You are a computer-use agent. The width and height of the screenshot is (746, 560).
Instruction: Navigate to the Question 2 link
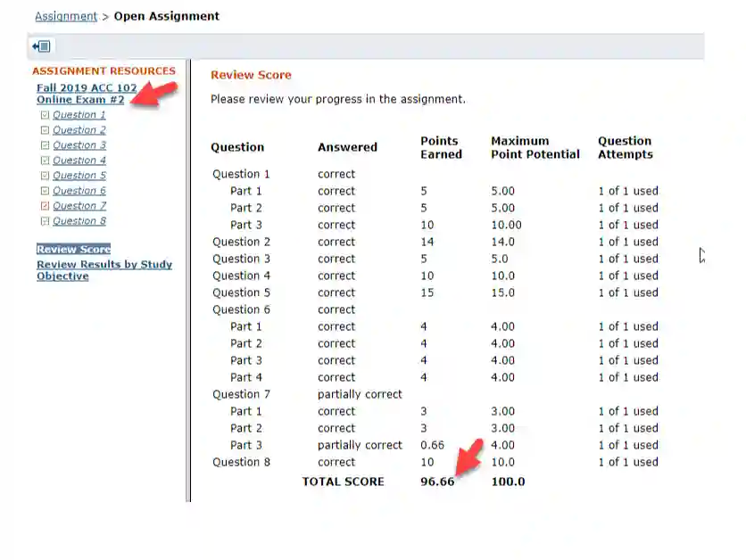tap(79, 130)
